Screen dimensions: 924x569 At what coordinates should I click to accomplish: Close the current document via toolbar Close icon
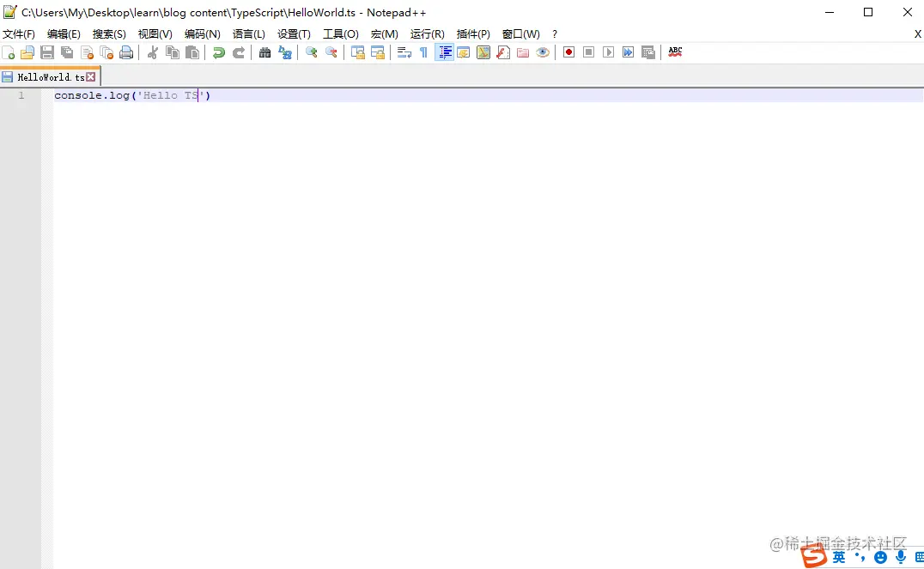(x=88, y=52)
